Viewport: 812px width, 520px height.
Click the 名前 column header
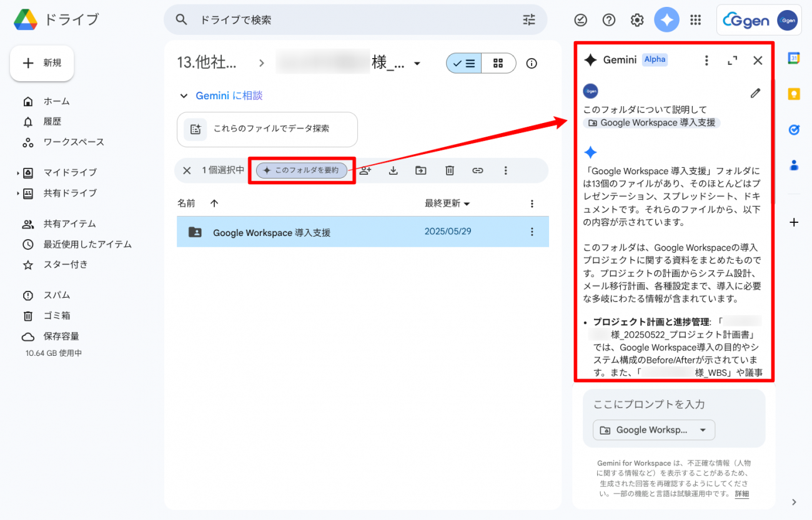pyautogui.click(x=186, y=204)
